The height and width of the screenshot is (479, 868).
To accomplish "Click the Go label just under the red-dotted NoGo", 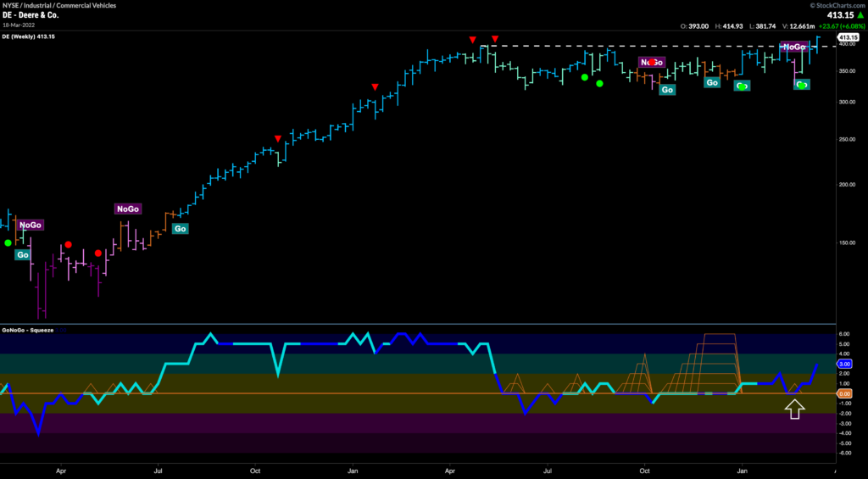I will click(667, 90).
